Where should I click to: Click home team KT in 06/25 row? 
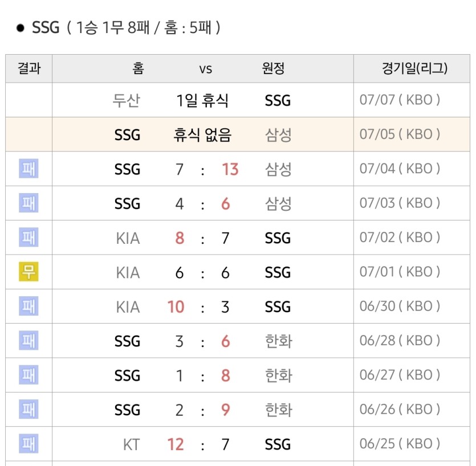132,445
